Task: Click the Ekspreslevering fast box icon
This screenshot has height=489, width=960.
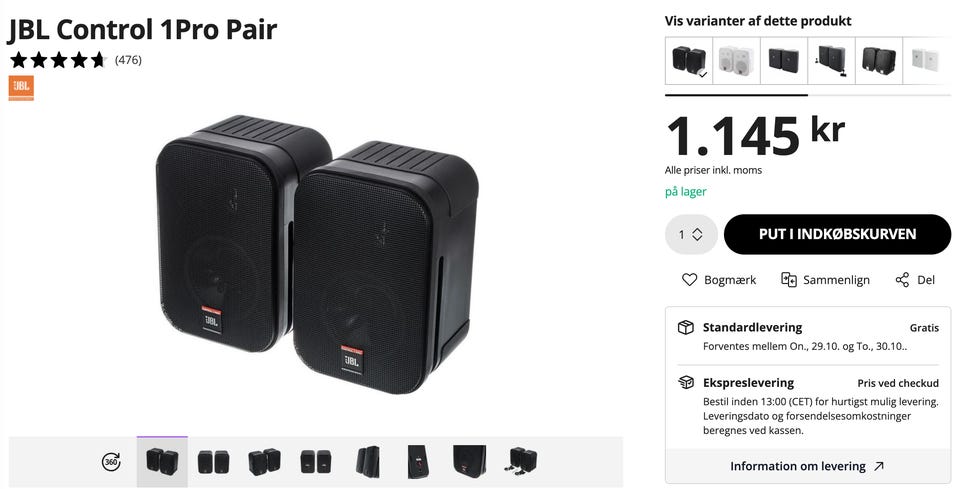Action: point(686,383)
